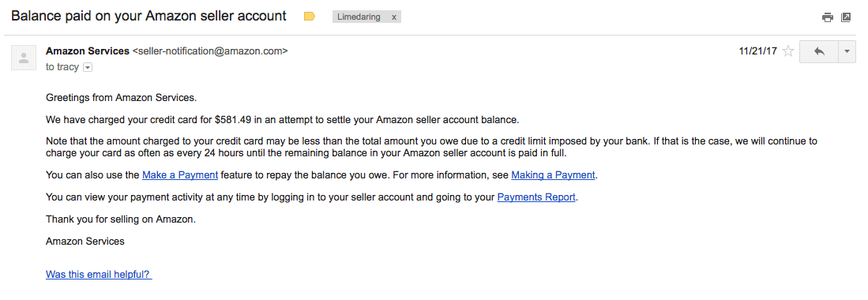Screen dimensions: 868x300
Task: Click the reply arrow button
Action: click(819, 51)
